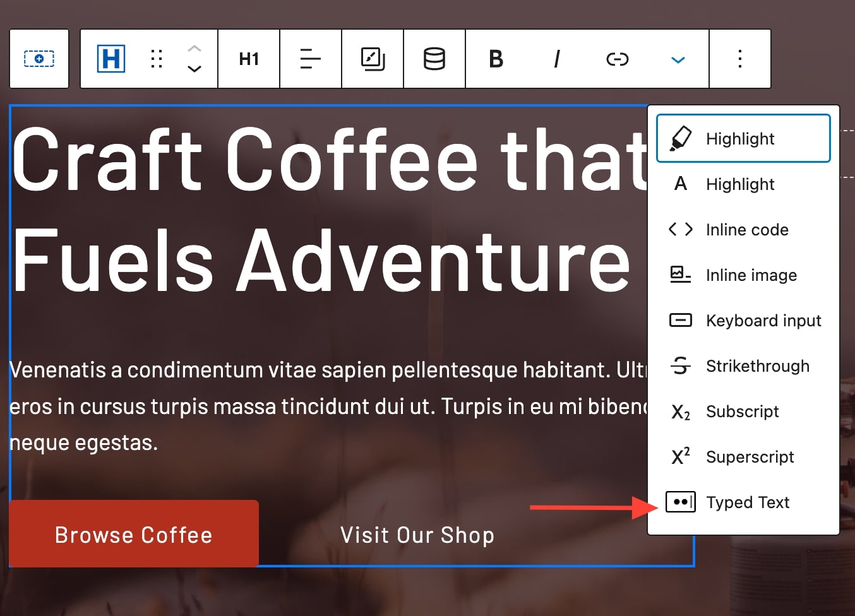Image resolution: width=855 pixels, height=616 pixels.
Task: Click the link icon in toolbar
Action: (617, 59)
